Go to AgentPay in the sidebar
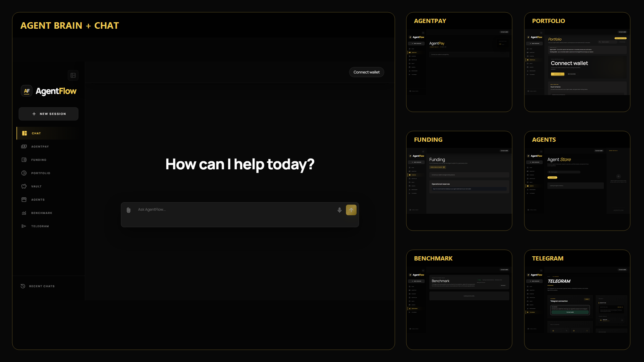 click(x=40, y=147)
